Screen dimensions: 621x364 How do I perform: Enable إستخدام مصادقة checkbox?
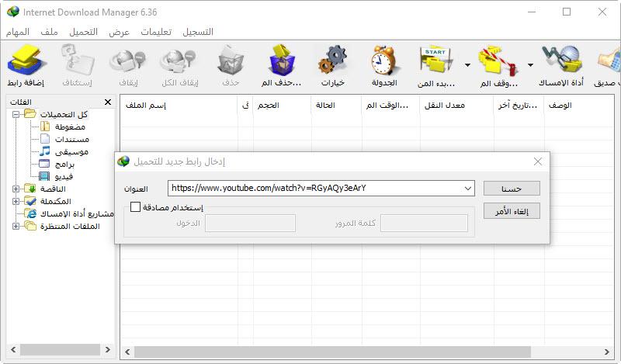(x=135, y=206)
